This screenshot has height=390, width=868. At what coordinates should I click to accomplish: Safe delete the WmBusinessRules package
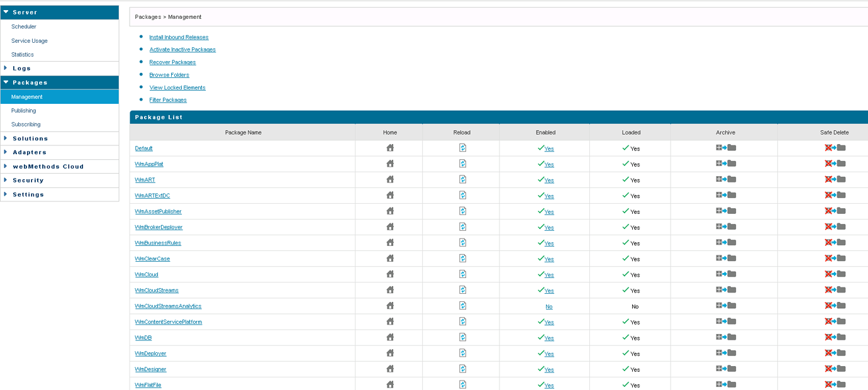835,242
